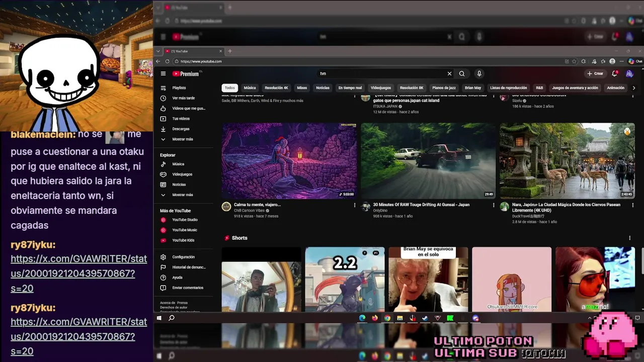644x362 pixels.
Task: Open the Acerca de footer link
Action: [168, 303]
